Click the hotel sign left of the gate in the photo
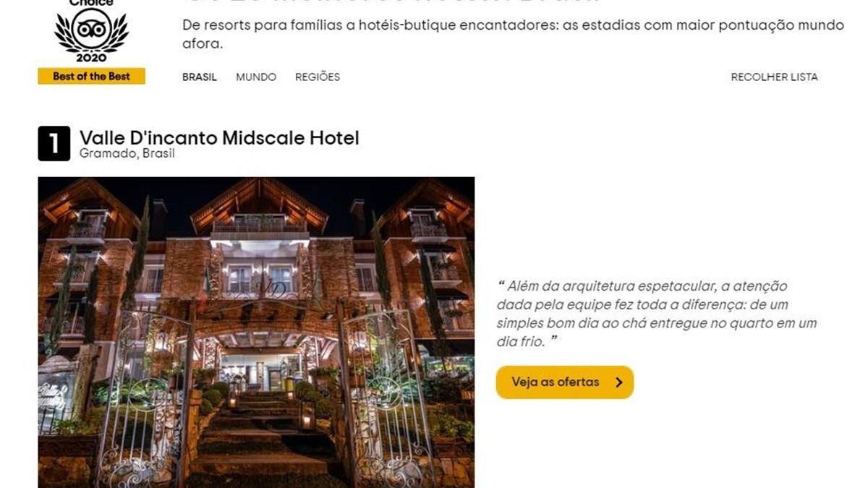Viewport: 868px width, 488px height. click(x=56, y=393)
